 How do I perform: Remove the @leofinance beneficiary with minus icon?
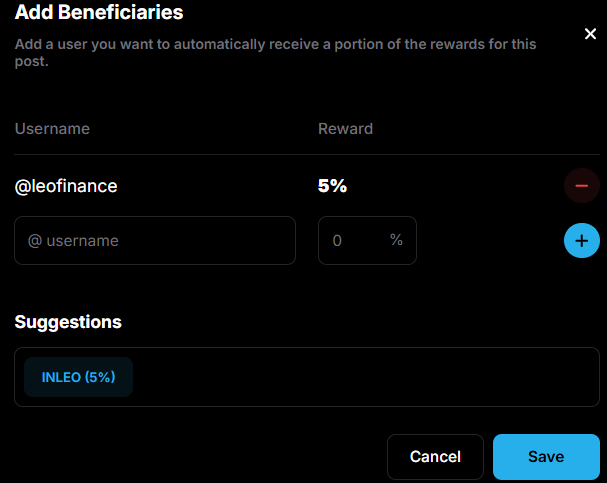point(581,186)
